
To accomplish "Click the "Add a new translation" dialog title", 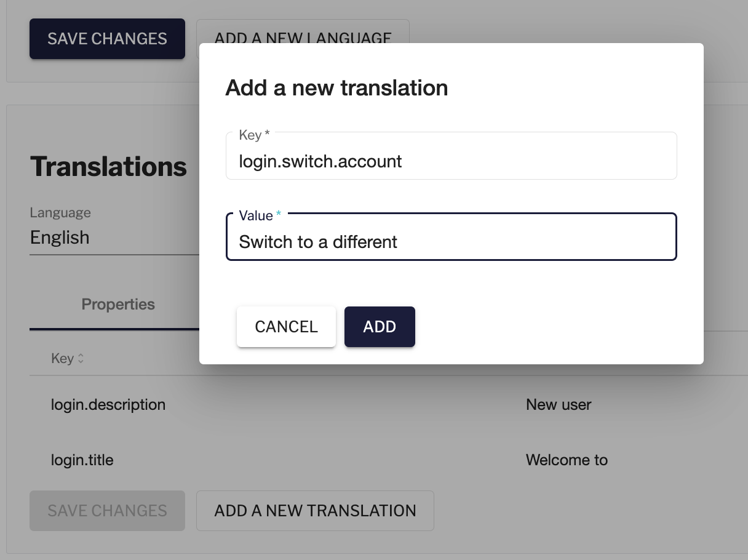I will [x=336, y=88].
